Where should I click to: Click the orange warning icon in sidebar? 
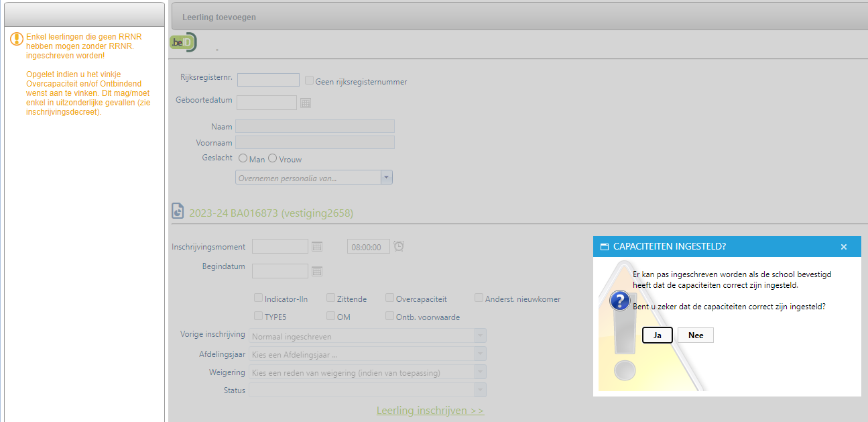tap(17, 39)
